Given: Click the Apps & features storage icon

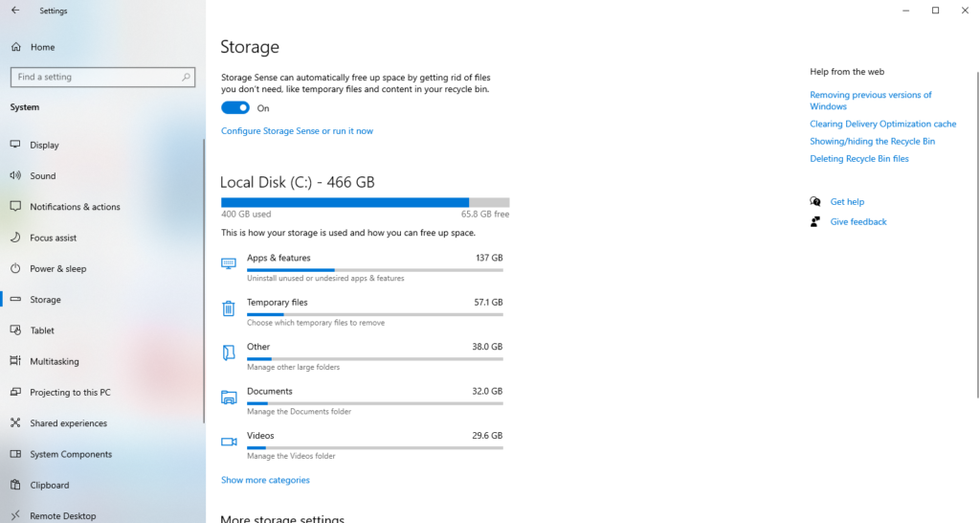Looking at the screenshot, I should pyautogui.click(x=229, y=263).
